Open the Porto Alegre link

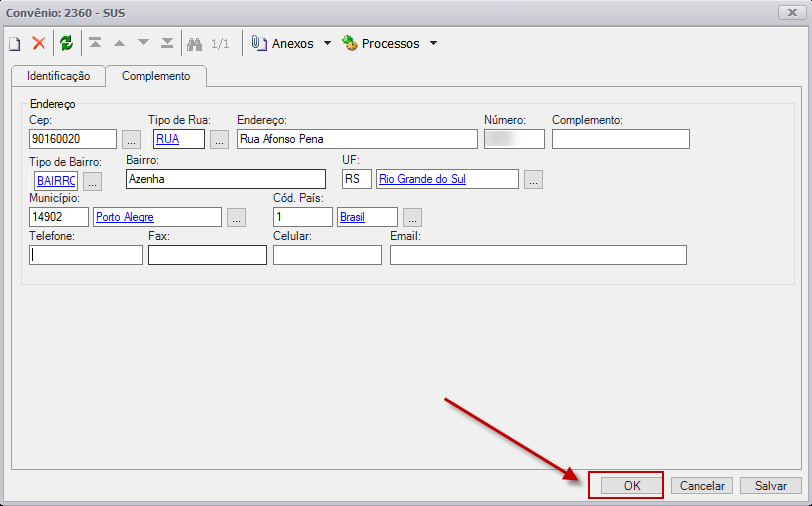(125, 217)
